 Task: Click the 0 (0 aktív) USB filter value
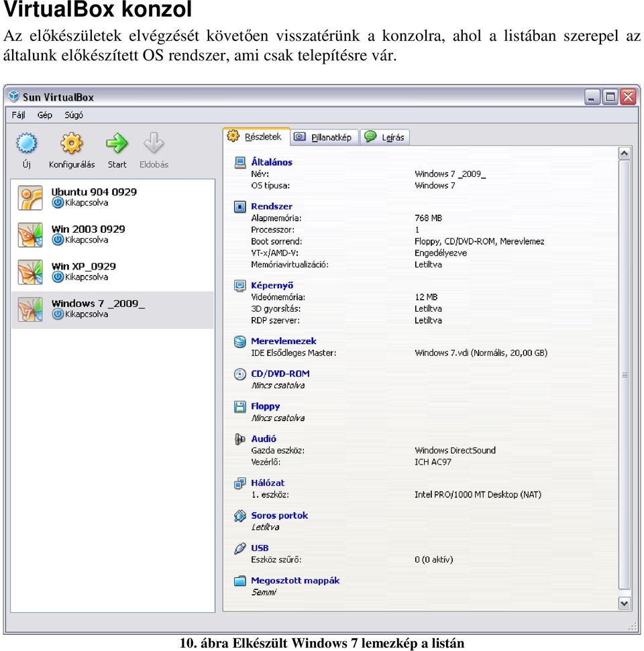tap(434, 560)
